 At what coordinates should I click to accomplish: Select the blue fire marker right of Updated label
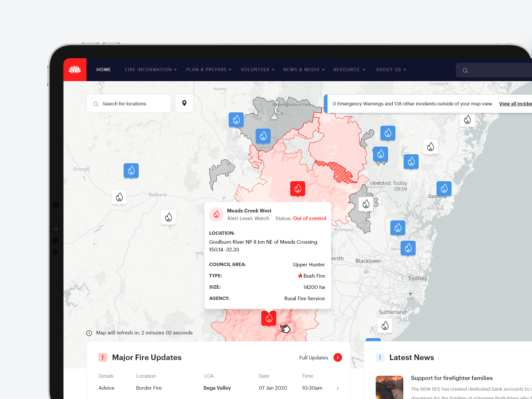click(x=411, y=162)
